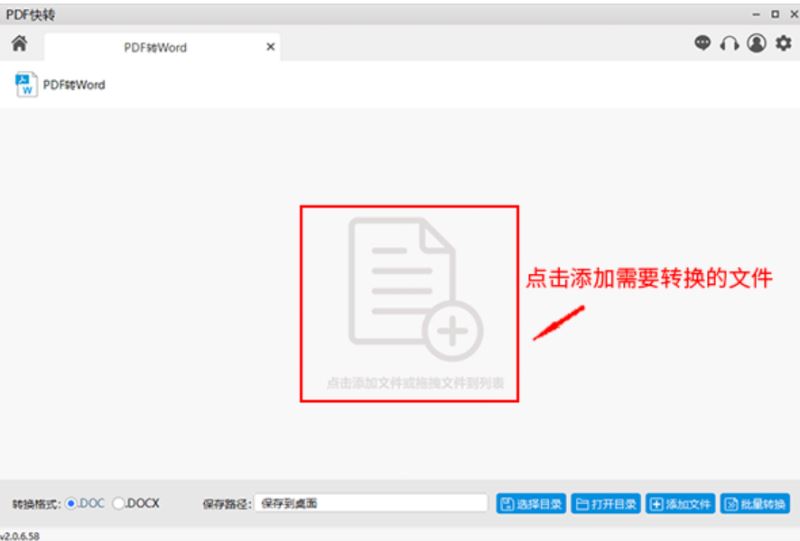Click the PDF转Word heading text
800x541 pixels.
tap(74, 85)
